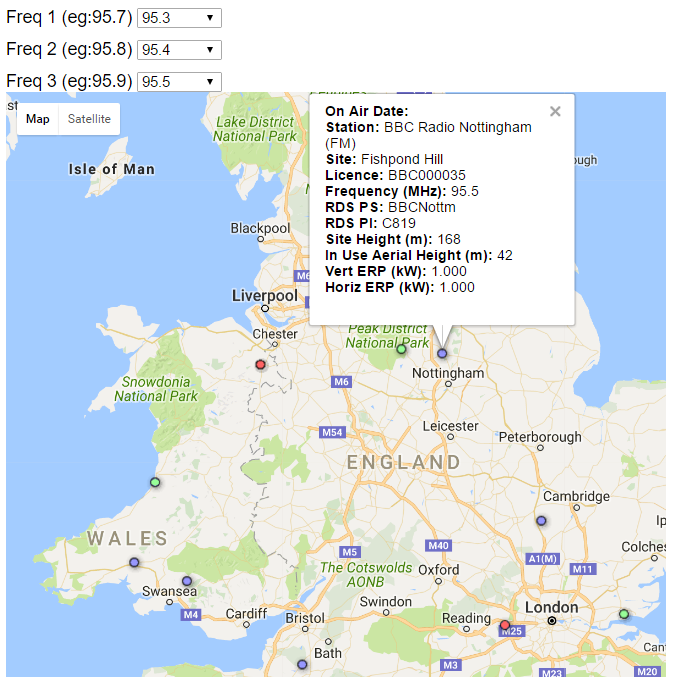The height and width of the screenshot is (677, 678).
Task: Click the ENGLAND country label
Action: click(404, 462)
